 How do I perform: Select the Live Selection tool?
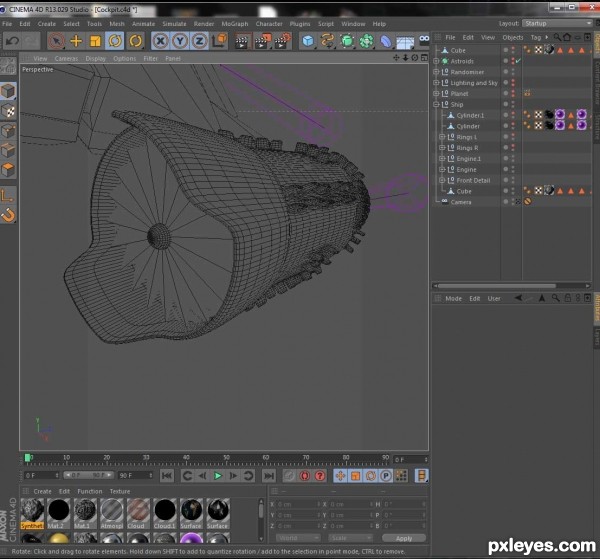coord(56,41)
